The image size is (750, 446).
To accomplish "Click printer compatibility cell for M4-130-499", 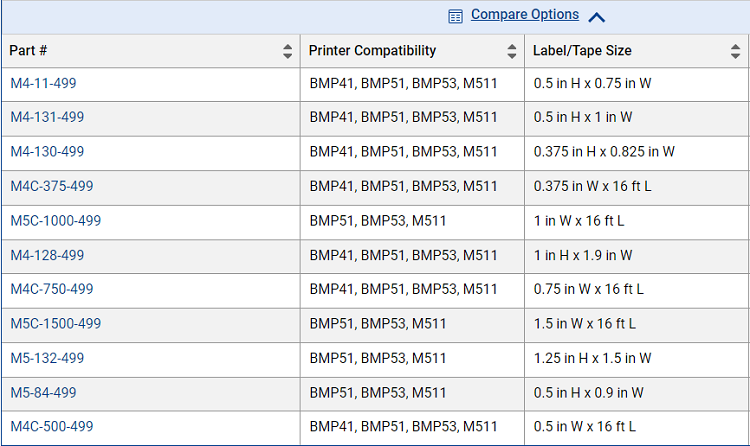I will (412, 153).
